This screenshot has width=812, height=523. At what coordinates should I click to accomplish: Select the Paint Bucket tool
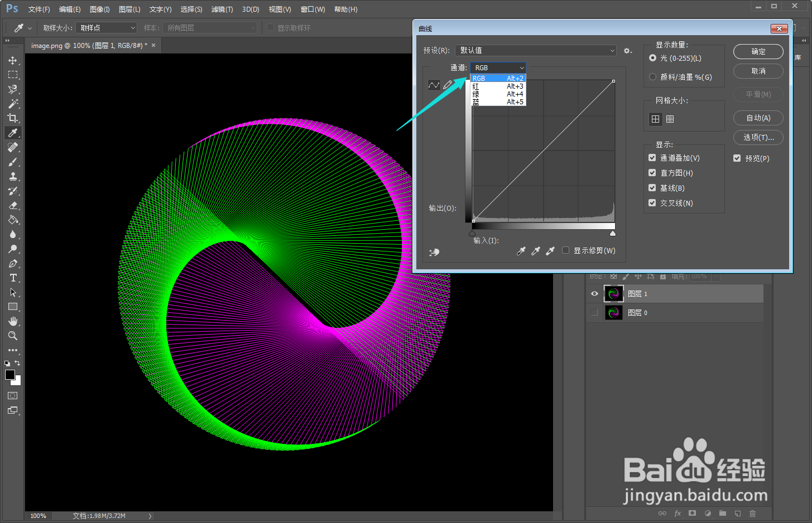point(13,220)
